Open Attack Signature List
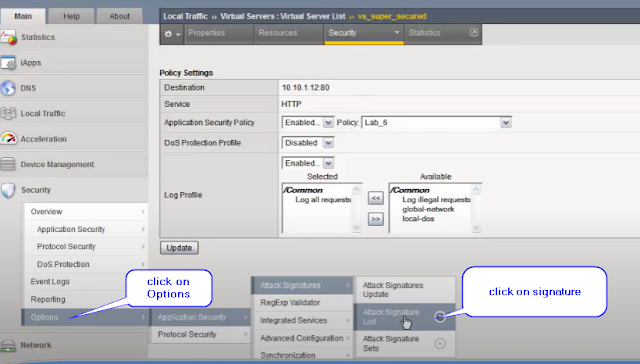The image size is (640, 364). (404, 317)
